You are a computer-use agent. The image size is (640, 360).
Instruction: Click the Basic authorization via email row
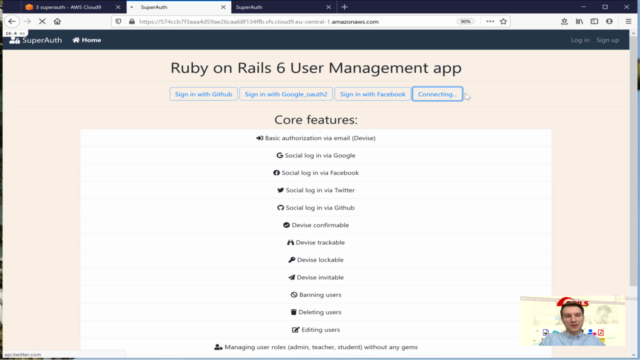(316, 138)
